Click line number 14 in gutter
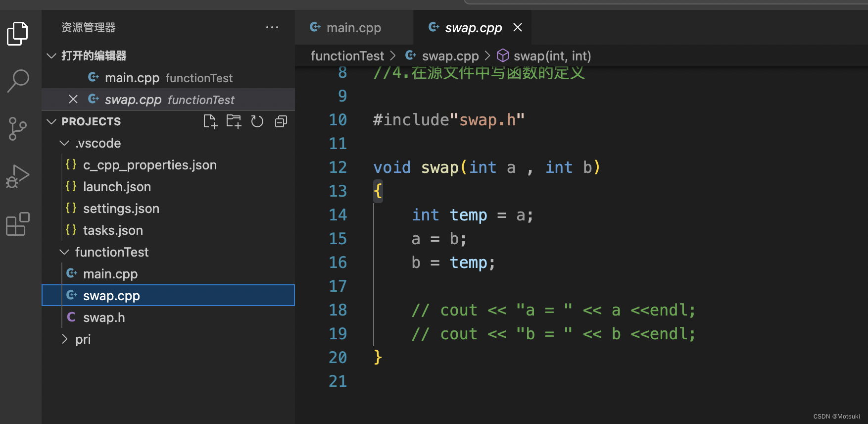 click(x=338, y=215)
